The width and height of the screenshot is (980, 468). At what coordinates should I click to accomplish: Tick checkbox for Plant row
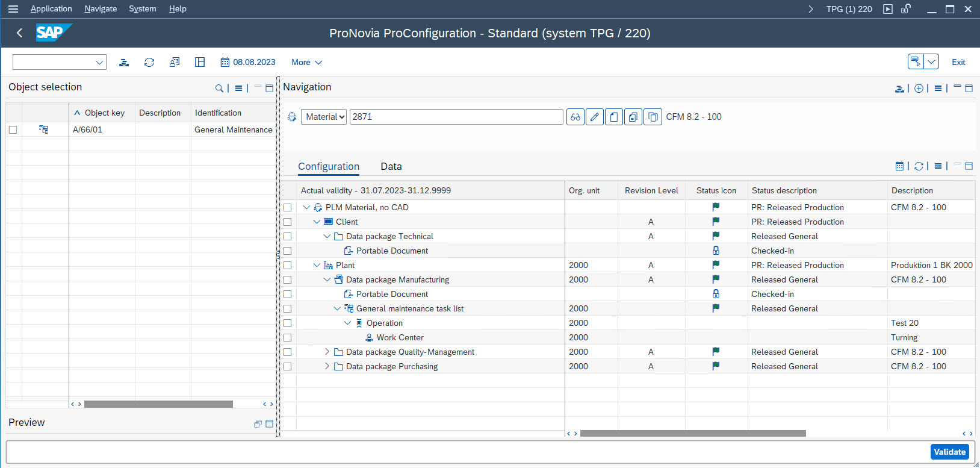coord(288,265)
